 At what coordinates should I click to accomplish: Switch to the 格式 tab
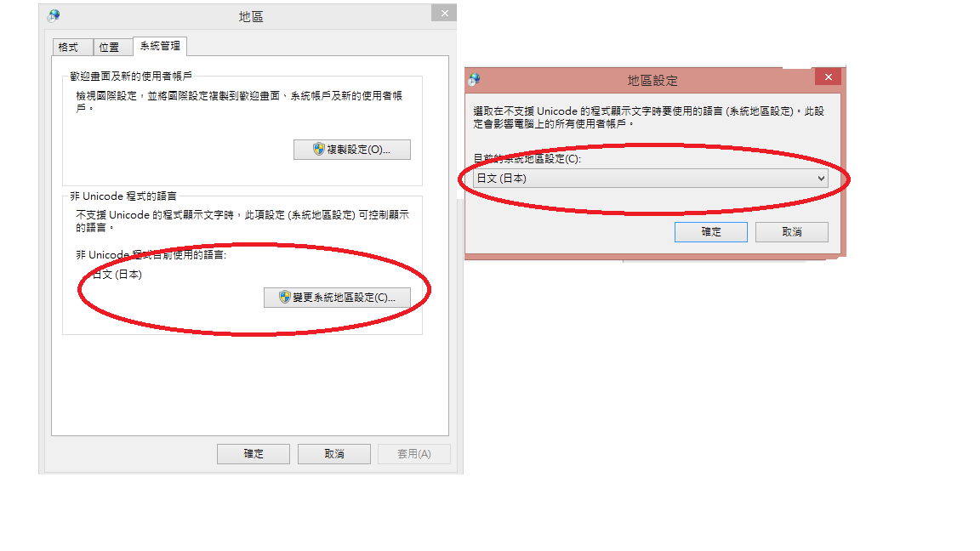(68, 47)
